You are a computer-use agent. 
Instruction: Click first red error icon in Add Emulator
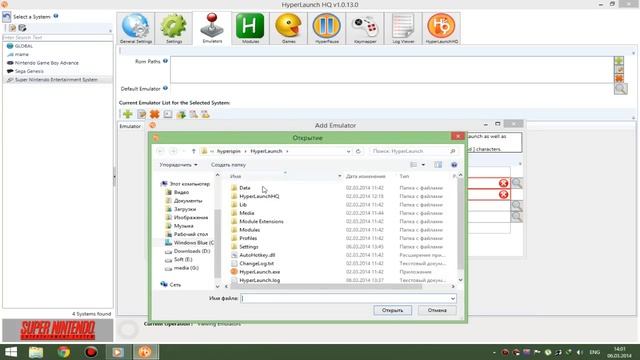point(503,183)
